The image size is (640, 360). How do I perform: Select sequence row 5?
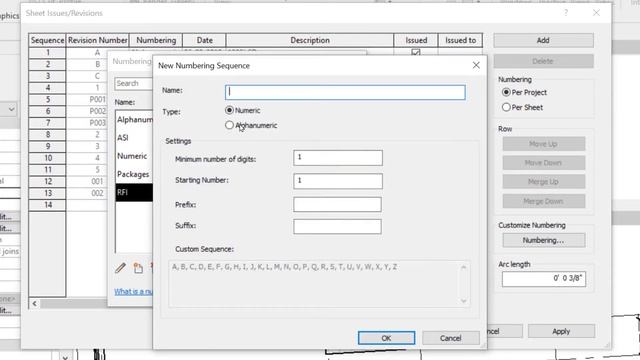point(48,99)
